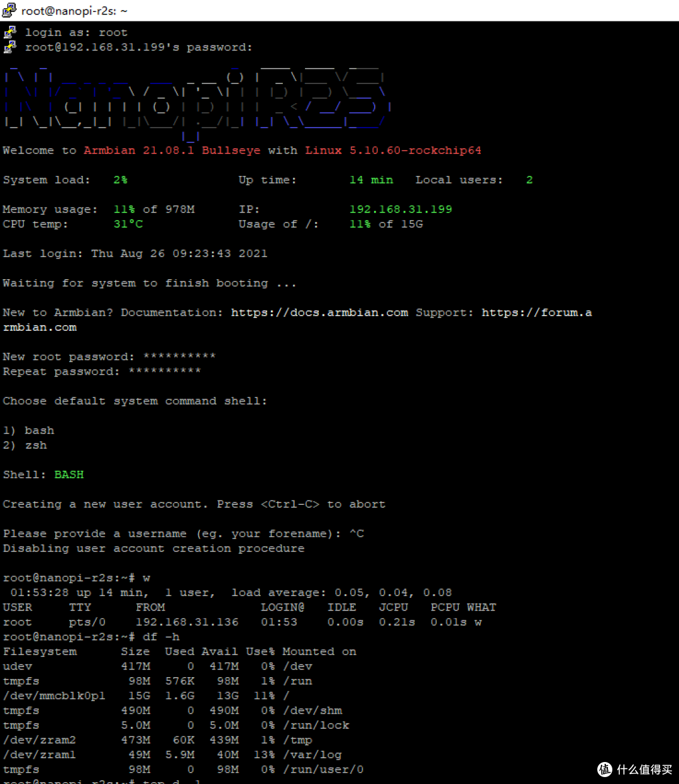
Task: Click the CPU temp value 31°C
Action: (128, 224)
